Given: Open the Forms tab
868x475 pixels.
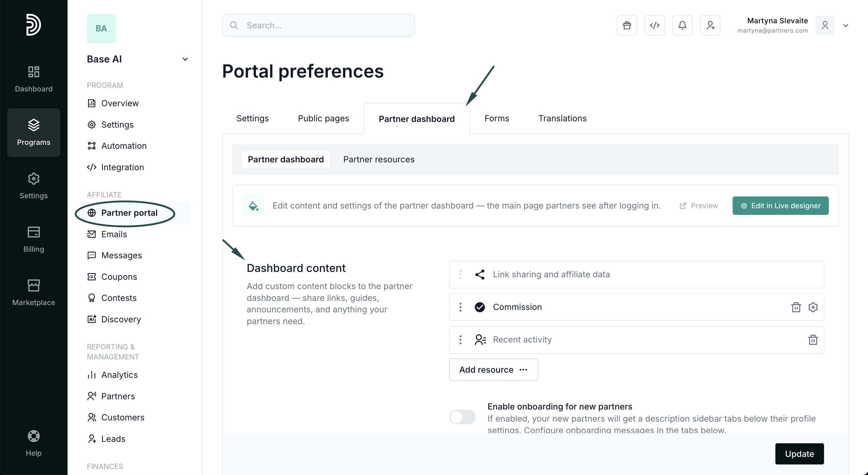Looking at the screenshot, I should (496, 118).
